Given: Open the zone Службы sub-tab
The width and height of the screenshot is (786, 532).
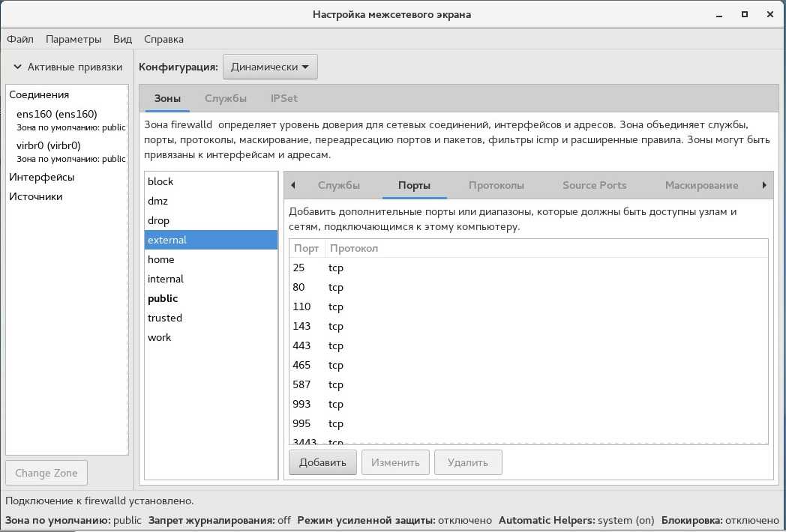Looking at the screenshot, I should [339, 185].
